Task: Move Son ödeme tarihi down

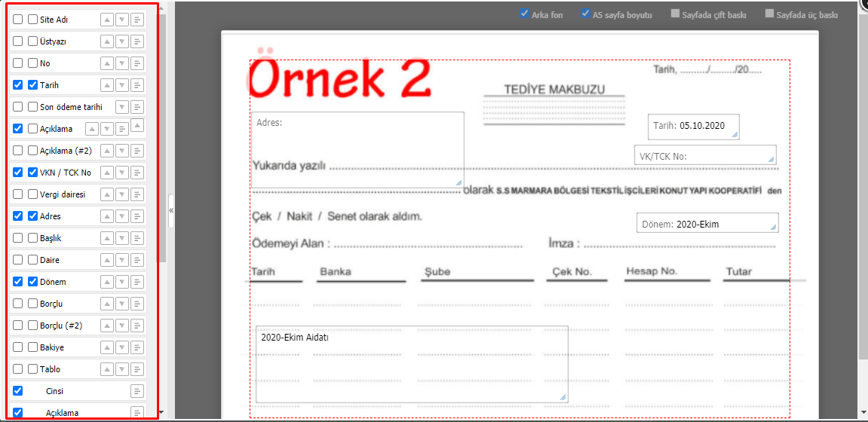Action: (122, 107)
